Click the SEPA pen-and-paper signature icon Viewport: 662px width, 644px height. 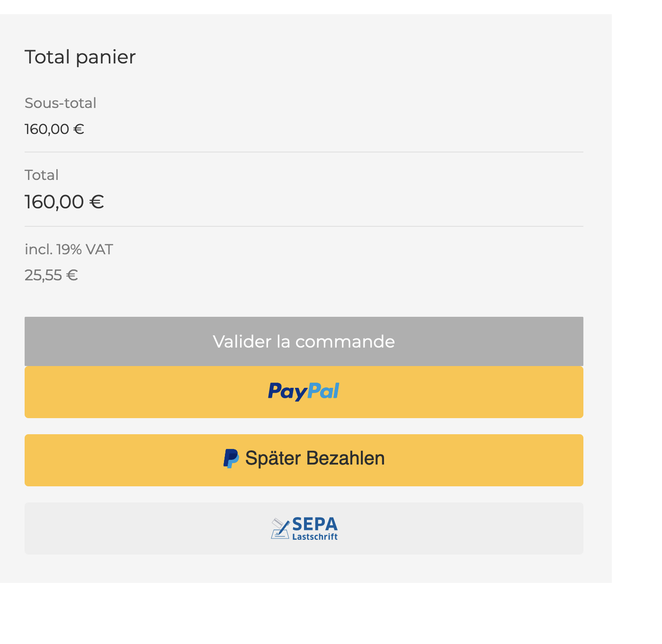[280, 528]
